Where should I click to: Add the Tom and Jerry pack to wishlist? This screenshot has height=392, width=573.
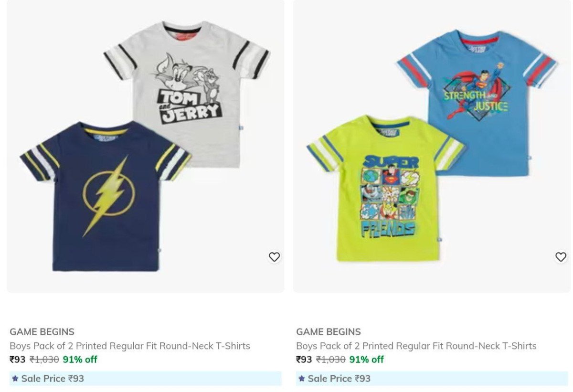pos(274,257)
